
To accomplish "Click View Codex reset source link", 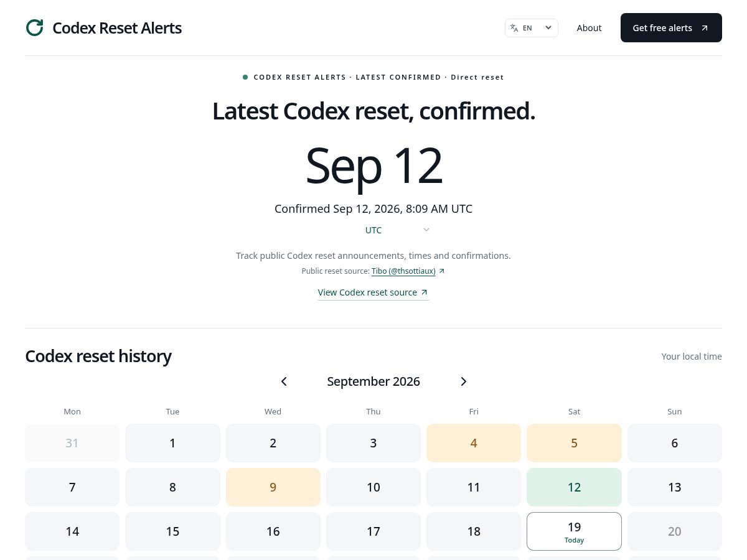I will pos(373,292).
